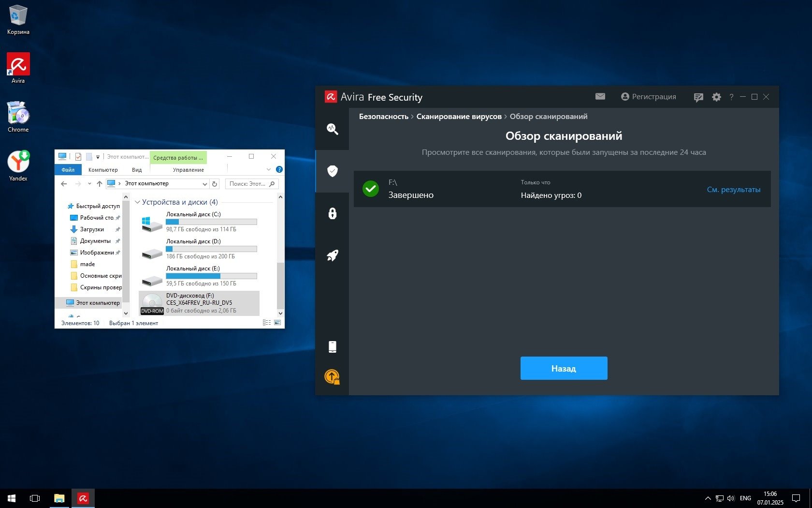This screenshot has width=812, height=508.
Task: Open the Файл tab in Explorer
Action: pyautogui.click(x=68, y=170)
